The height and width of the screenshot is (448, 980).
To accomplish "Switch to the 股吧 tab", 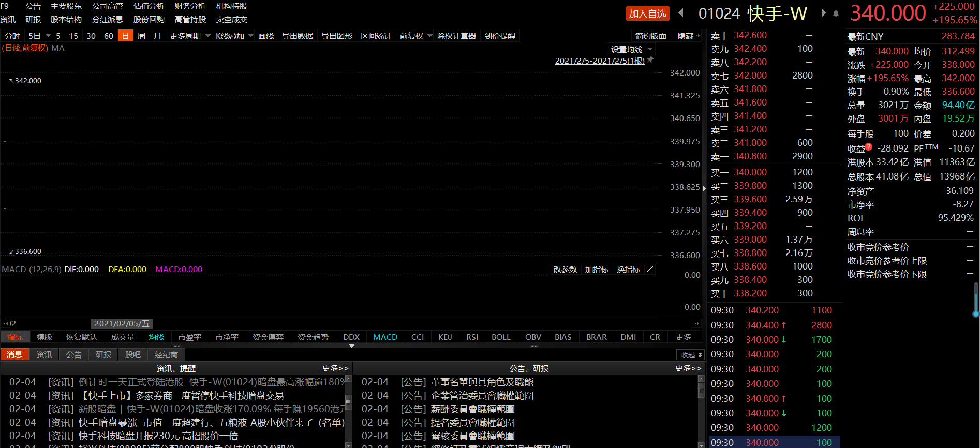I will pos(133,355).
